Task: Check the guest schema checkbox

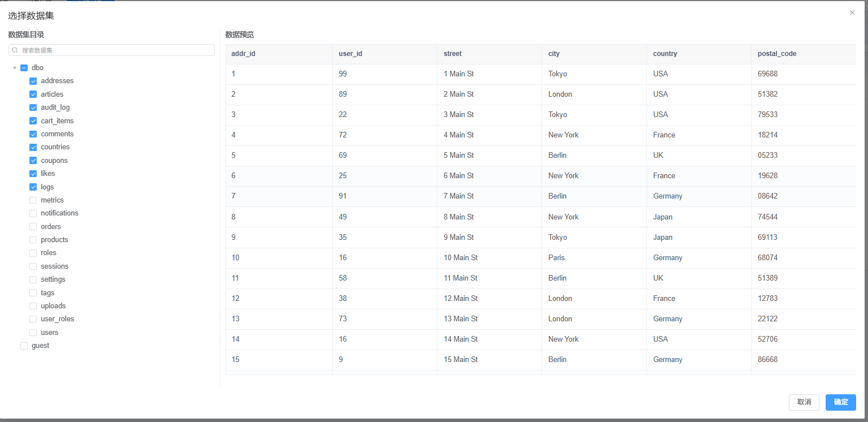Action: [x=24, y=346]
